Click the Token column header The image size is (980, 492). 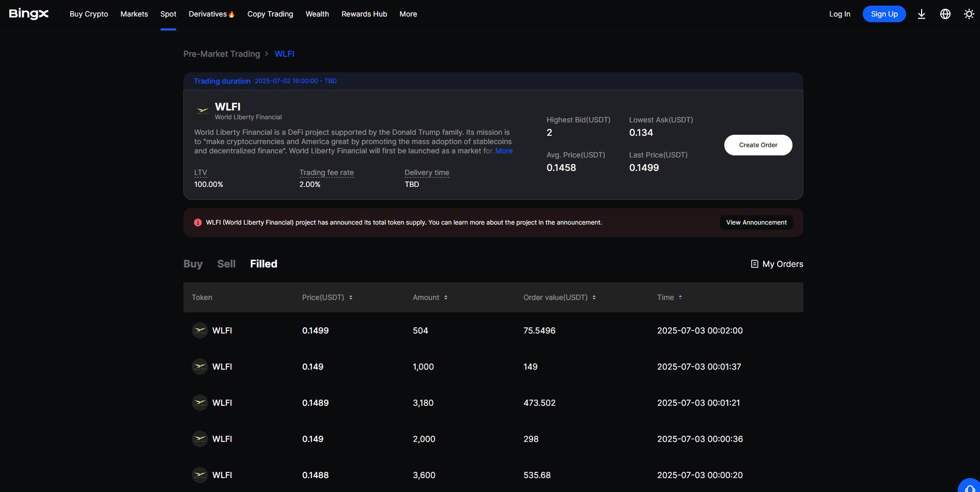(202, 297)
